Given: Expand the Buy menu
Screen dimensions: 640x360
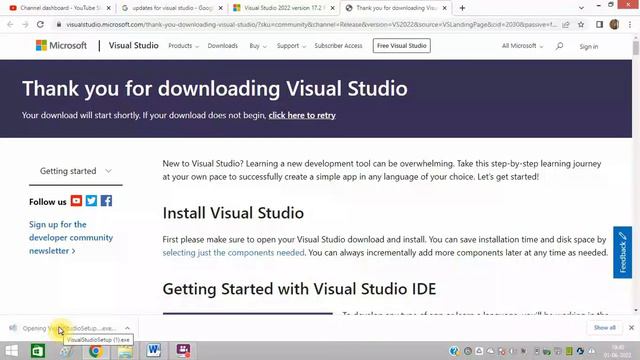Looking at the screenshot, I should click(258, 46).
